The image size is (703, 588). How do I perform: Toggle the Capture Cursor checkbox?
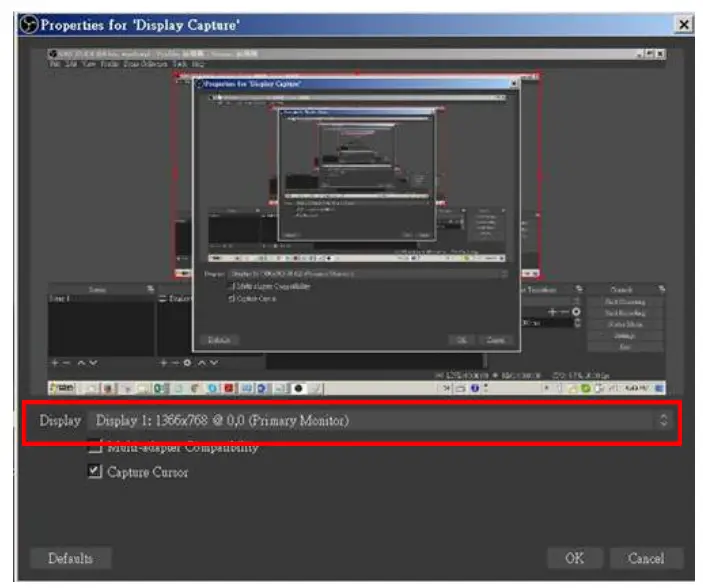pyautogui.click(x=95, y=471)
